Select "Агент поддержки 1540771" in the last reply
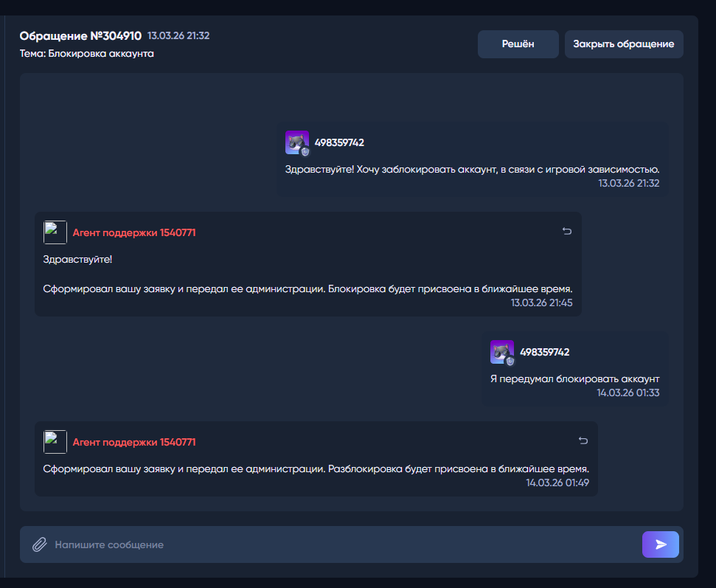This screenshot has width=716, height=588. (x=133, y=442)
